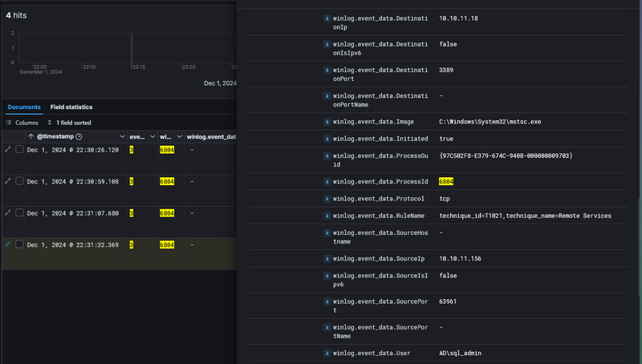Click the sort arrow on @timestamp column
This screenshot has height=364, width=642.
(30, 137)
